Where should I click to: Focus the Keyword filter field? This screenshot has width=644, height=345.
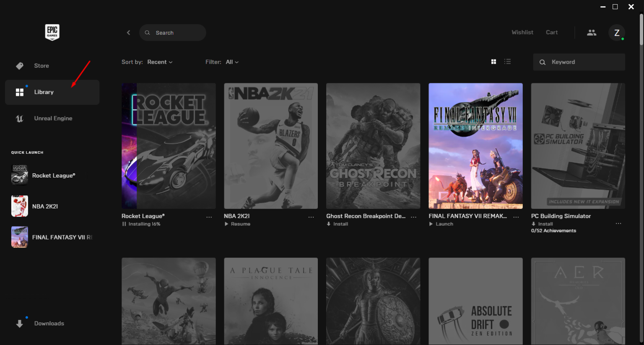pyautogui.click(x=579, y=62)
